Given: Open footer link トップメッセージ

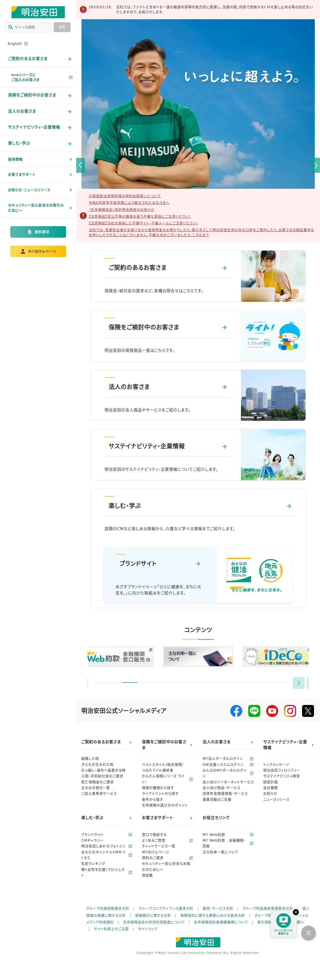Looking at the screenshot, I should click(276, 765).
